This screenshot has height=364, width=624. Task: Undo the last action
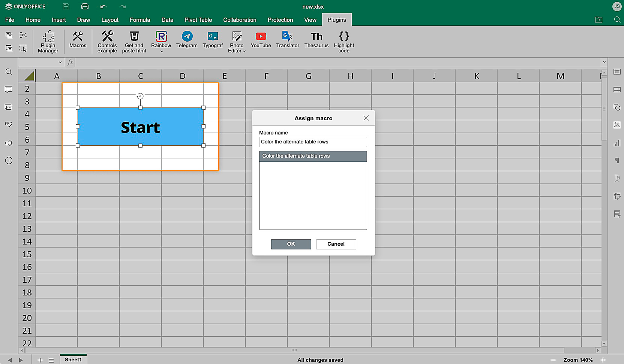(x=103, y=6)
